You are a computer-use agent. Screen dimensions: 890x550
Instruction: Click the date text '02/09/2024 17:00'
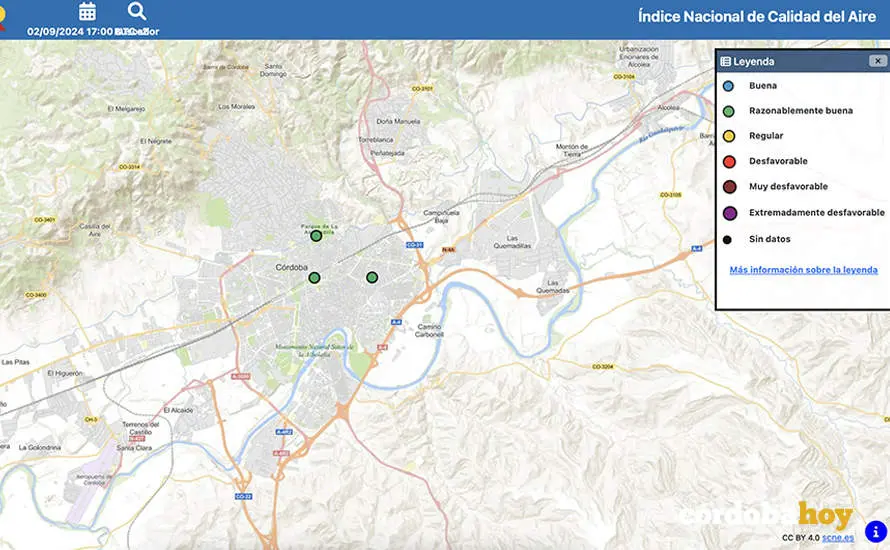point(70,31)
